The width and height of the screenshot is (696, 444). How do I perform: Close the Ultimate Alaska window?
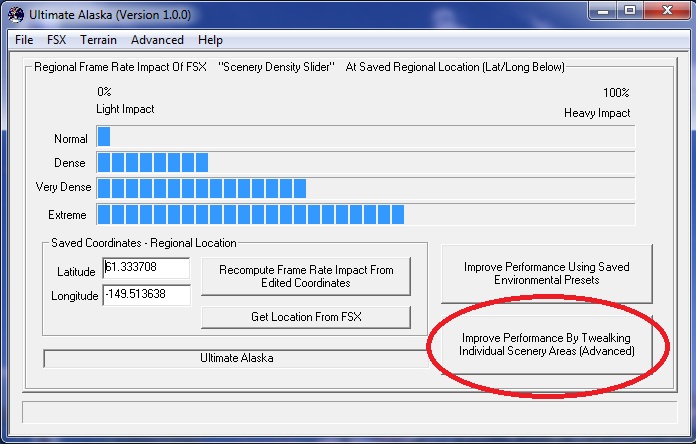(x=667, y=11)
